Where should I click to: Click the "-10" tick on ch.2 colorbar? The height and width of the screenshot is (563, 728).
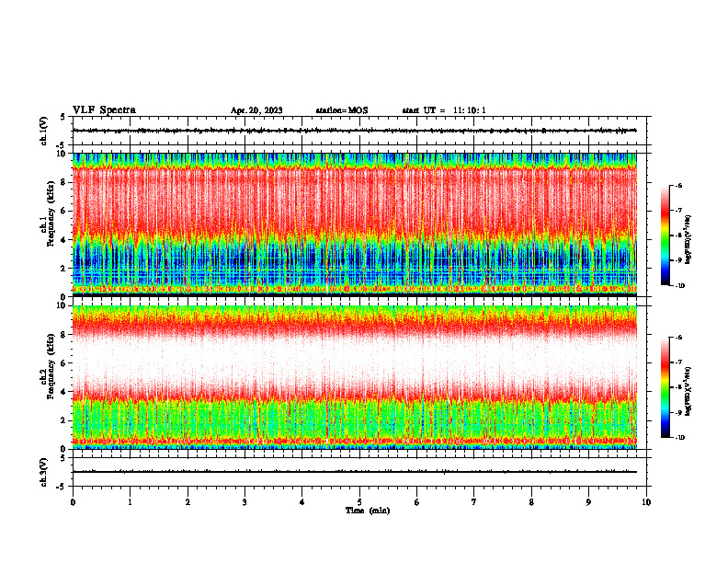[679, 438]
